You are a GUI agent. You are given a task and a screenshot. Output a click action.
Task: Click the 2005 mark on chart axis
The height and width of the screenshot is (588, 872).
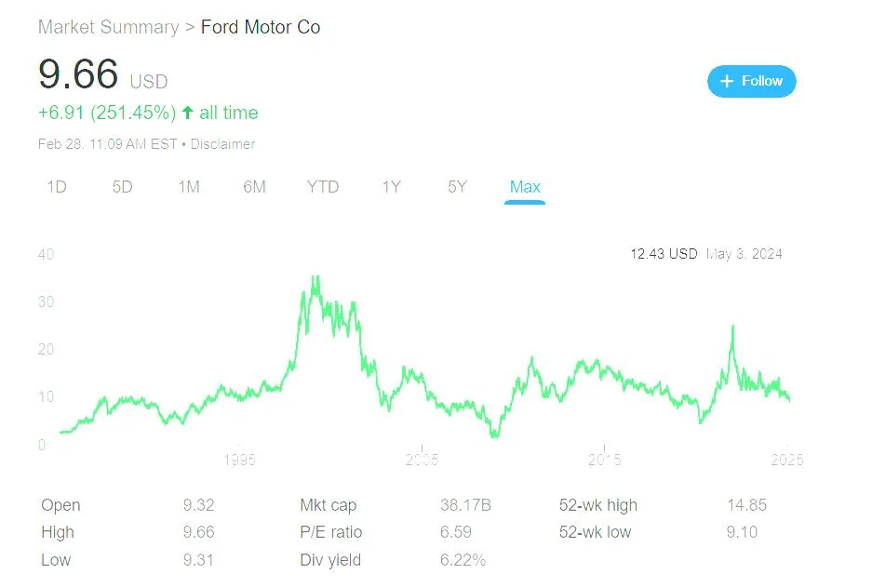click(x=422, y=459)
